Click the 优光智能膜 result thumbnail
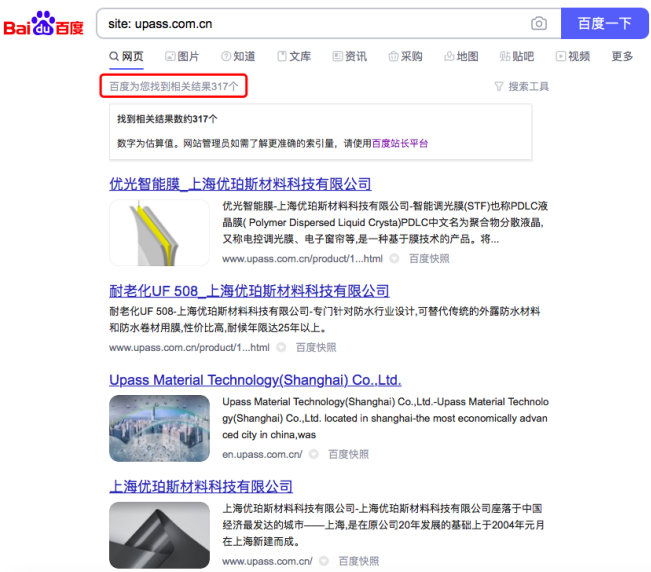The height and width of the screenshot is (572, 651). click(x=159, y=232)
